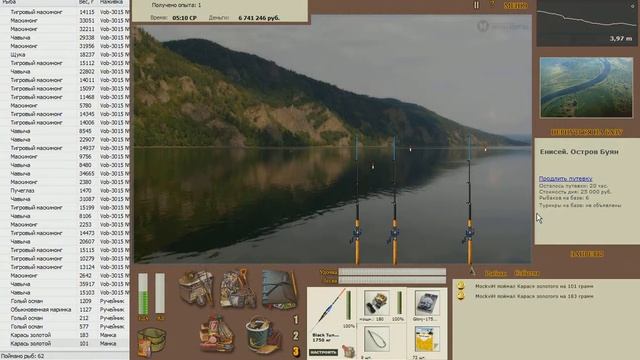
Task: Click the hook thumbnail in tackle panel
Action: pos(376,340)
